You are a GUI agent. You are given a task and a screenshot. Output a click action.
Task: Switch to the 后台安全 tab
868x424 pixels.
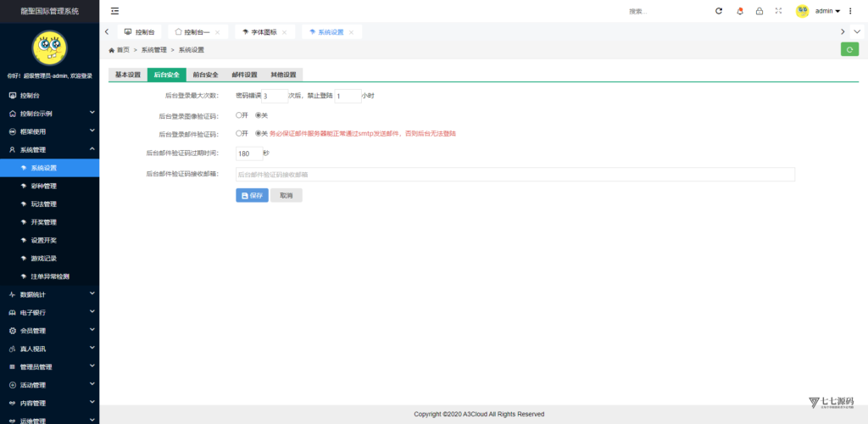(x=167, y=75)
